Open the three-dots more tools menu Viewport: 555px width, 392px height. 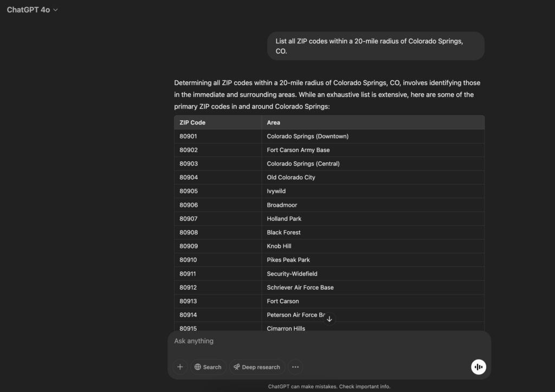[295, 367]
